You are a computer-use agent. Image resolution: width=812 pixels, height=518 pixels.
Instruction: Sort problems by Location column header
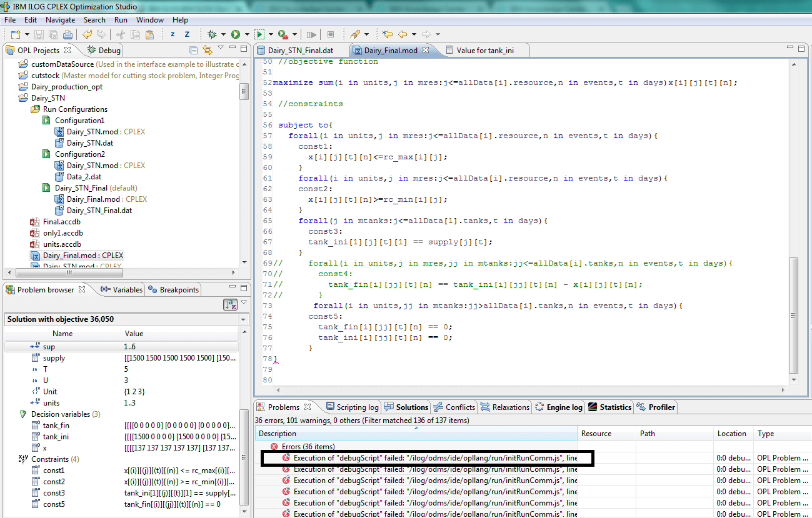(733, 433)
